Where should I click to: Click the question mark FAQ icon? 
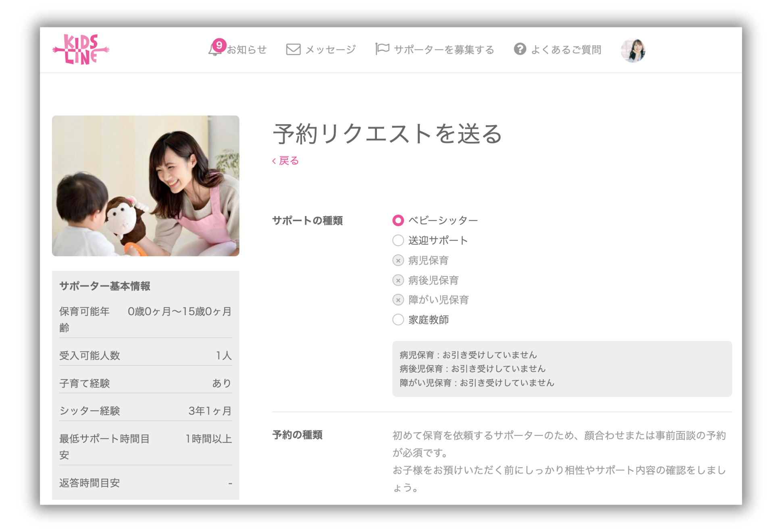520,49
